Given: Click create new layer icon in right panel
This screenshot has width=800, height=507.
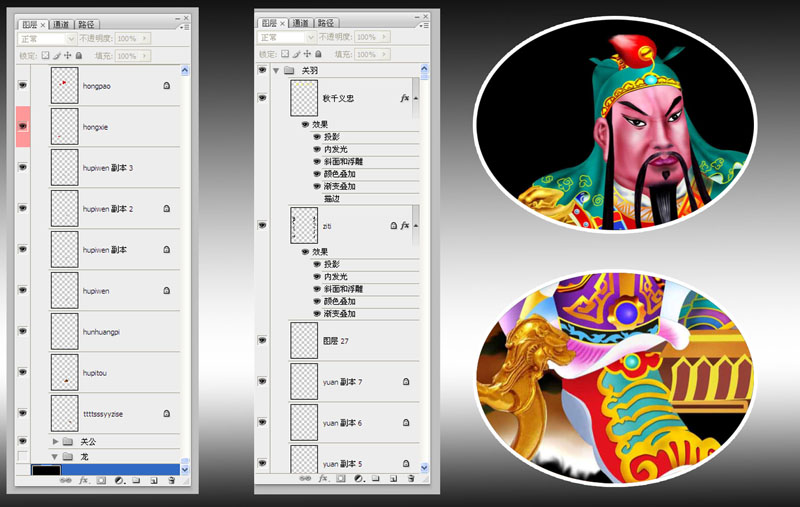Looking at the screenshot, I should pos(393,478).
